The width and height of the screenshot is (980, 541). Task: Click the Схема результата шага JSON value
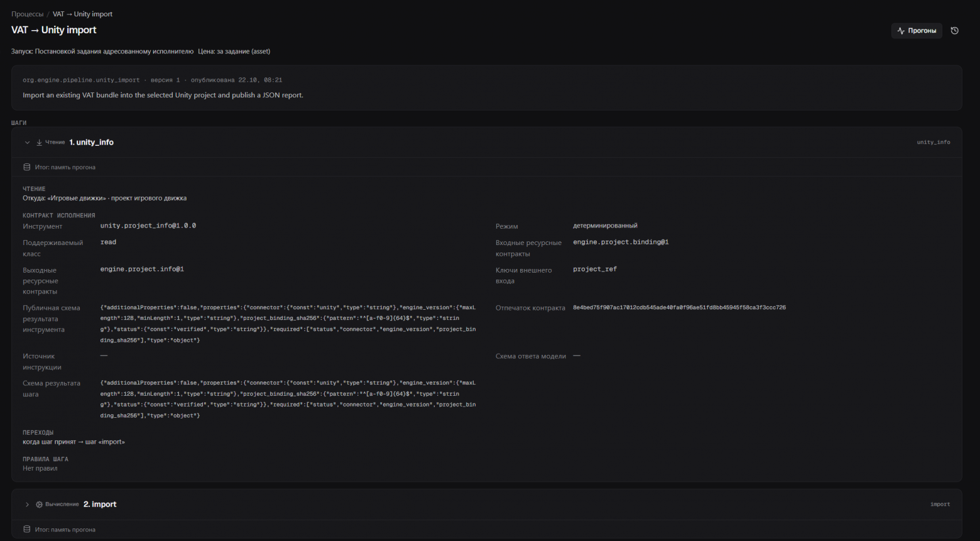(x=288, y=399)
